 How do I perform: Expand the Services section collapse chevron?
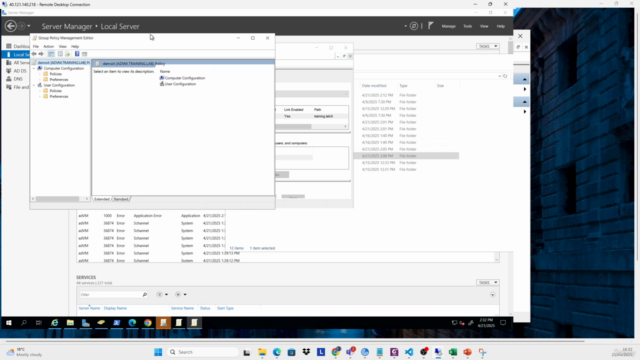(493, 294)
